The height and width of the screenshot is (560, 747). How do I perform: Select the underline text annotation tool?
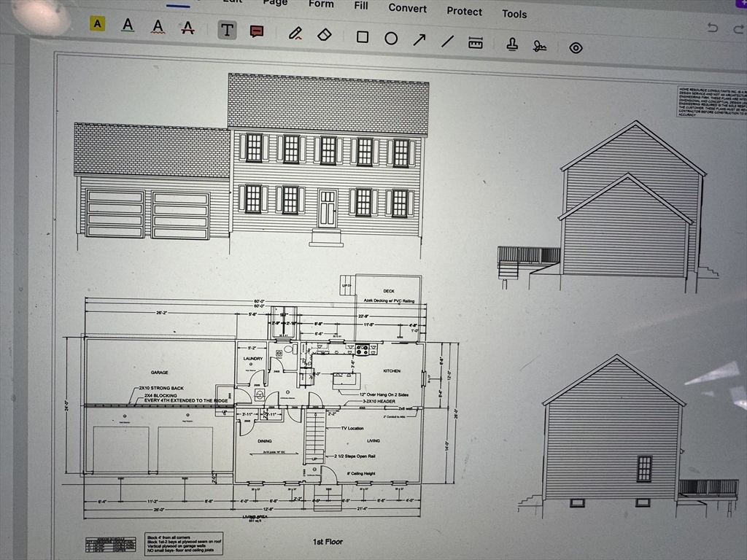coord(128,26)
